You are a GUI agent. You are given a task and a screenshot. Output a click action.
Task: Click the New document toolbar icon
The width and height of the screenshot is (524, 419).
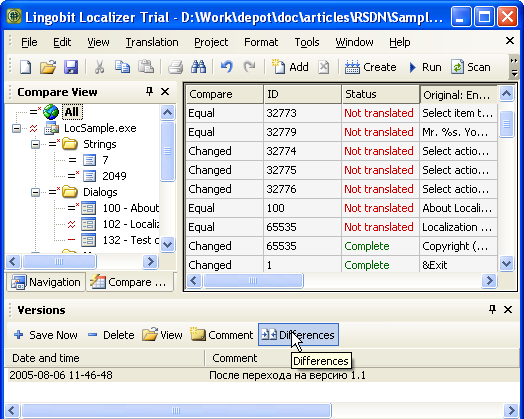[26, 67]
